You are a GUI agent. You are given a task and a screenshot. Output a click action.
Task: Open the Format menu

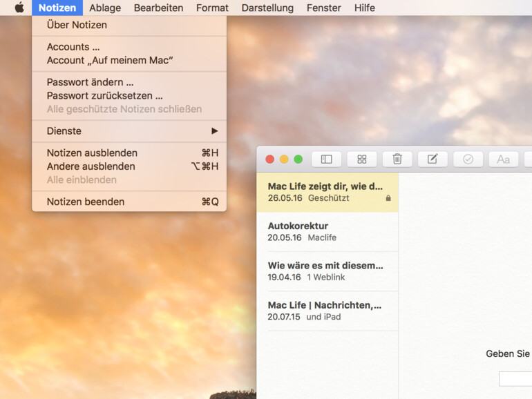(x=212, y=8)
